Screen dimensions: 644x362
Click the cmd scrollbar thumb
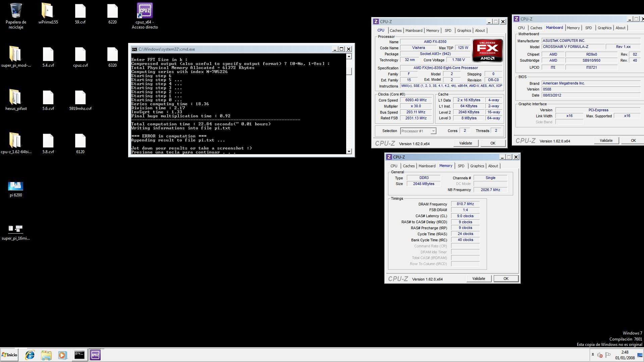pyautogui.click(x=349, y=71)
